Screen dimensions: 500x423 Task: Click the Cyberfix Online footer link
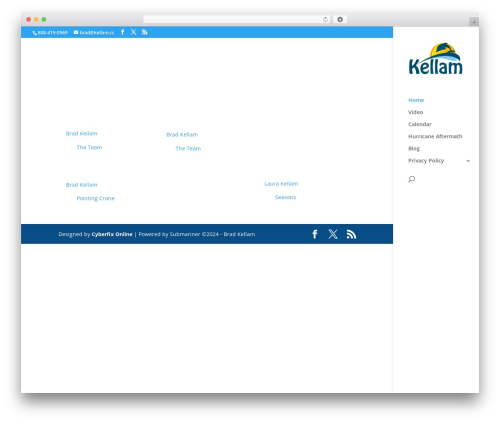click(x=112, y=234)
